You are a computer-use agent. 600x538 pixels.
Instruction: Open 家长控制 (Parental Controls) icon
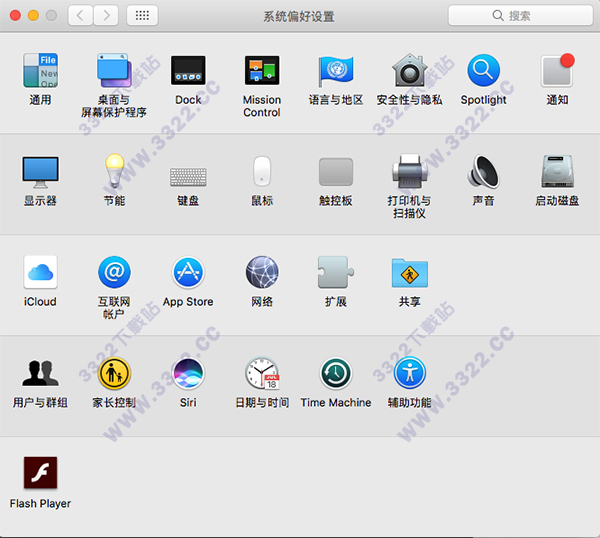[114, 373]
